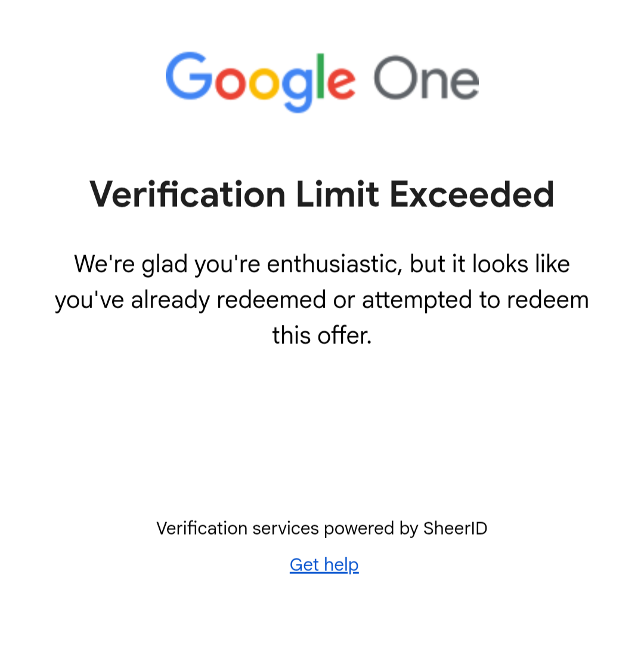
Task: Click the word redeem ending second line
Action: tap(548, 300)
